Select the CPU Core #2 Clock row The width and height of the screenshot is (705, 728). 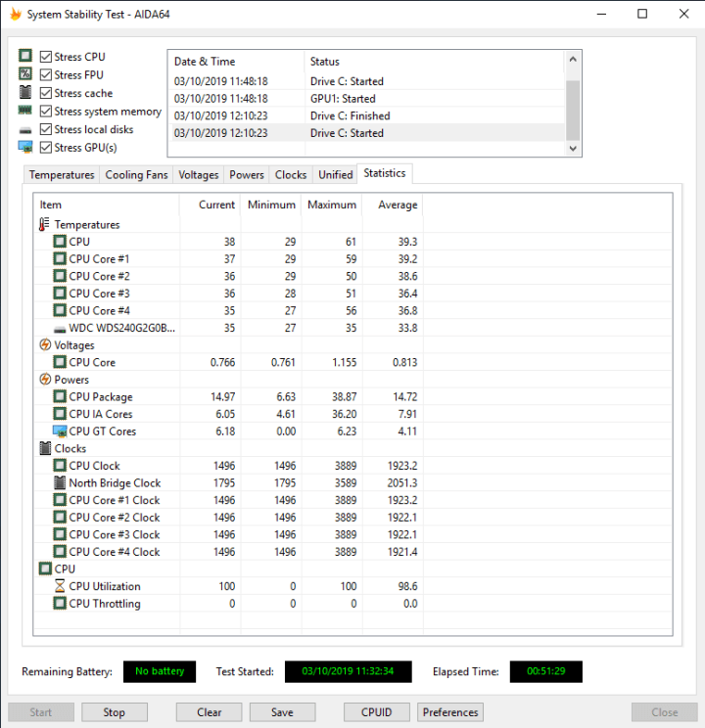tap(352, 518)
